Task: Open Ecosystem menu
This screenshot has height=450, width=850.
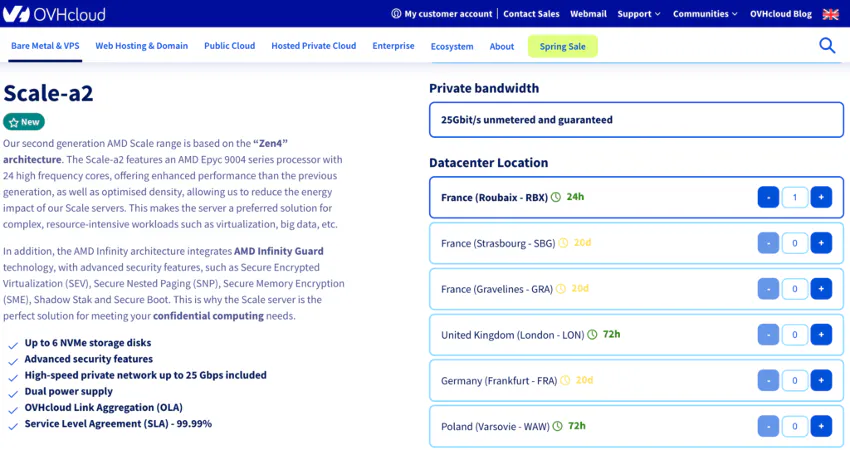Action: [x=452, y=47]
